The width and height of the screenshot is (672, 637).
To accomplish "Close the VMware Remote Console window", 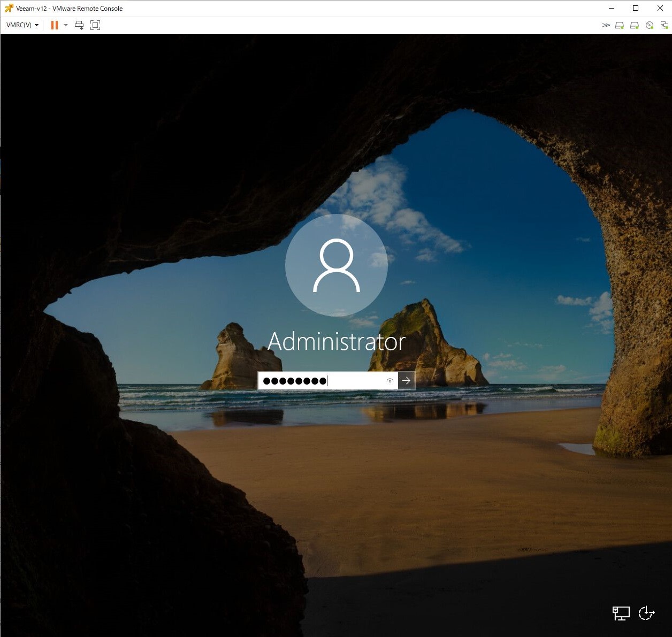I will (660, 8).
